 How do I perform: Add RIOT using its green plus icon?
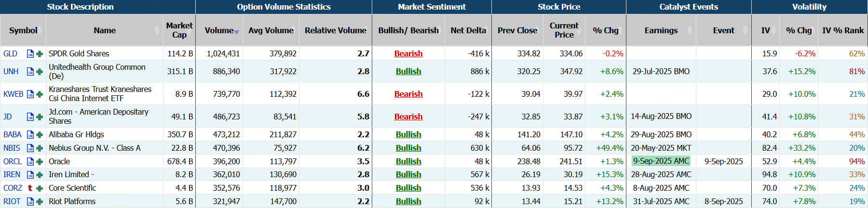click(40, 202)
